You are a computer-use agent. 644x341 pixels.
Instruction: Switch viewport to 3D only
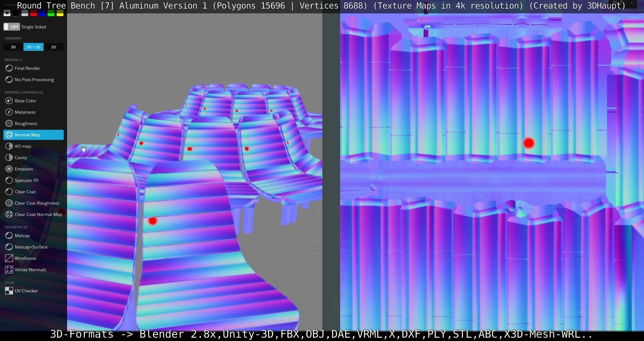[13, 47]
